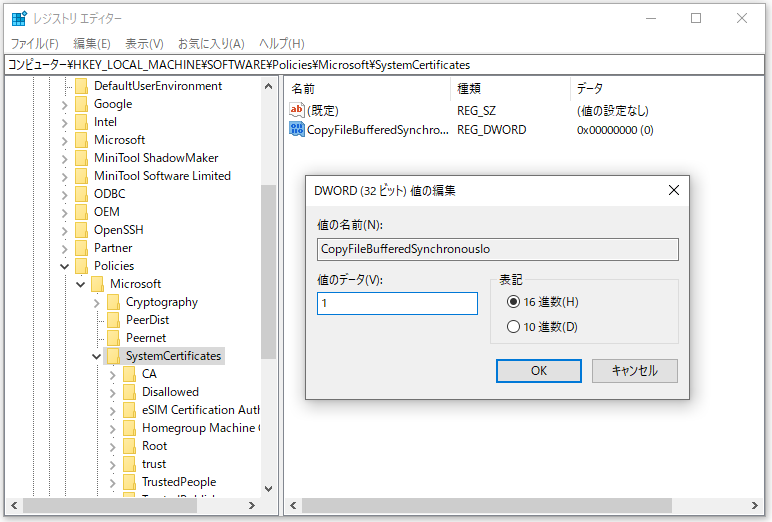This screenshot has height=522, width=772.
Task: Click the tree pane vertical scrollbar
Action: click(268, 300)
